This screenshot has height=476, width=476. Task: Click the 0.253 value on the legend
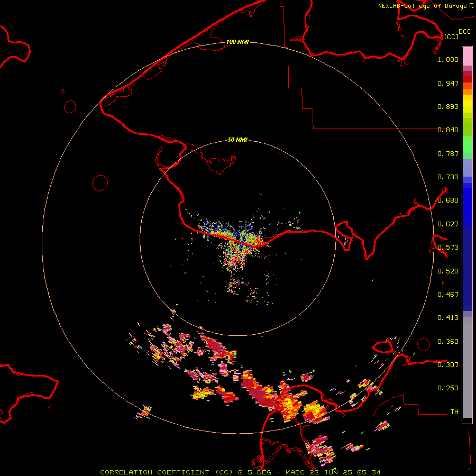pos(448,388)
